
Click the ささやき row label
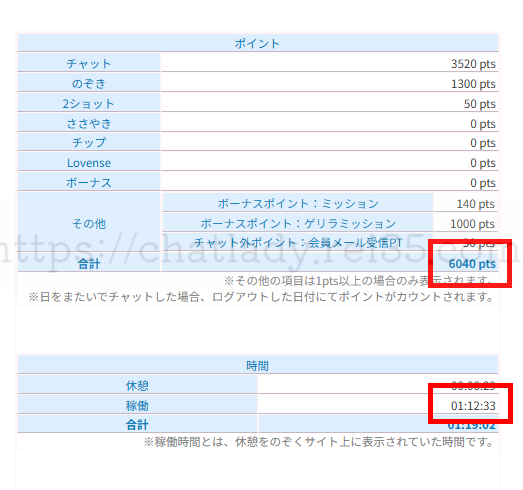tap(89, 123)
